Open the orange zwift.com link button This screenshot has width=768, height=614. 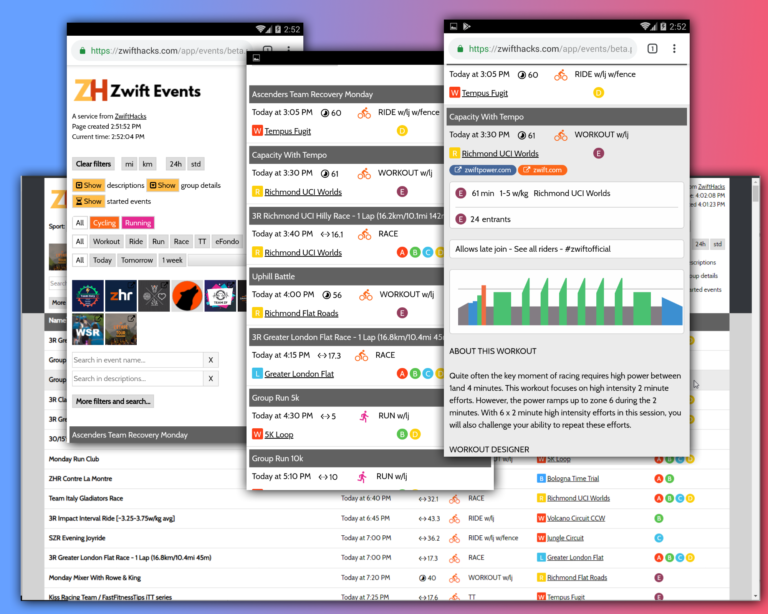542,170
